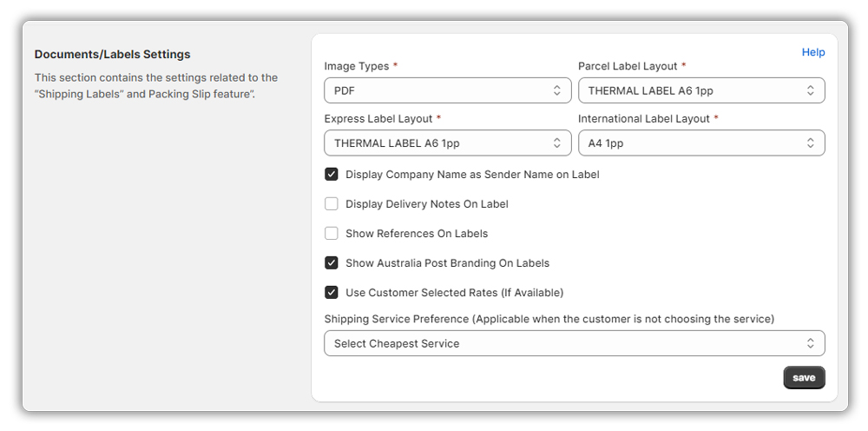Uncheck Use Customer Selected Rates checkbox
Viewport: 868px width, 431px height.
point(331,293)
